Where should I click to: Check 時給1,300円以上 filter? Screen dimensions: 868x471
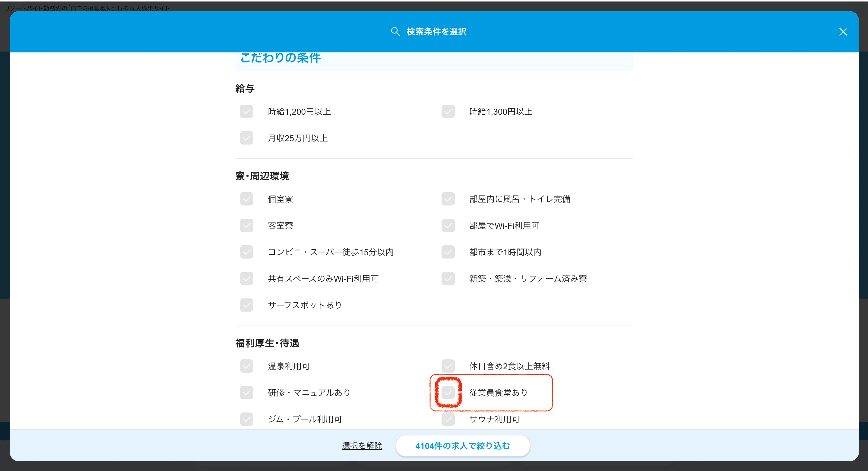tap(448, 111)
